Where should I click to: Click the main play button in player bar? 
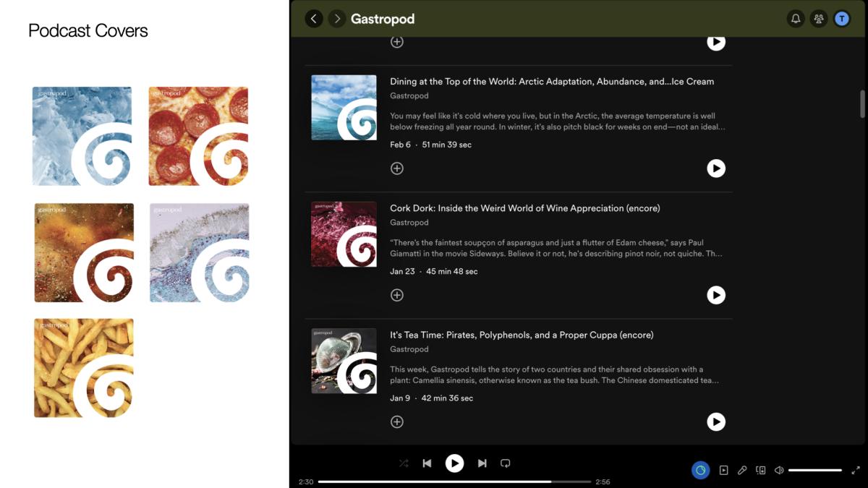click(454, 463)
